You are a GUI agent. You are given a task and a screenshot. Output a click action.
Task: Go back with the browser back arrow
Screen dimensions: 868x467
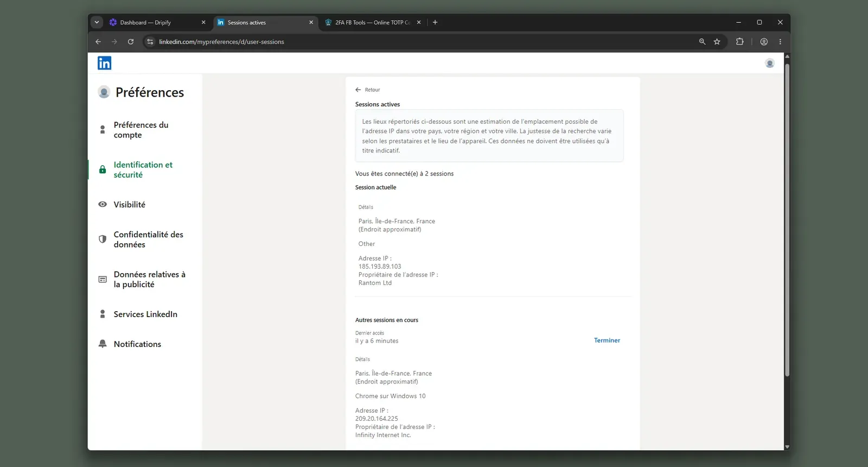(98, 42)
